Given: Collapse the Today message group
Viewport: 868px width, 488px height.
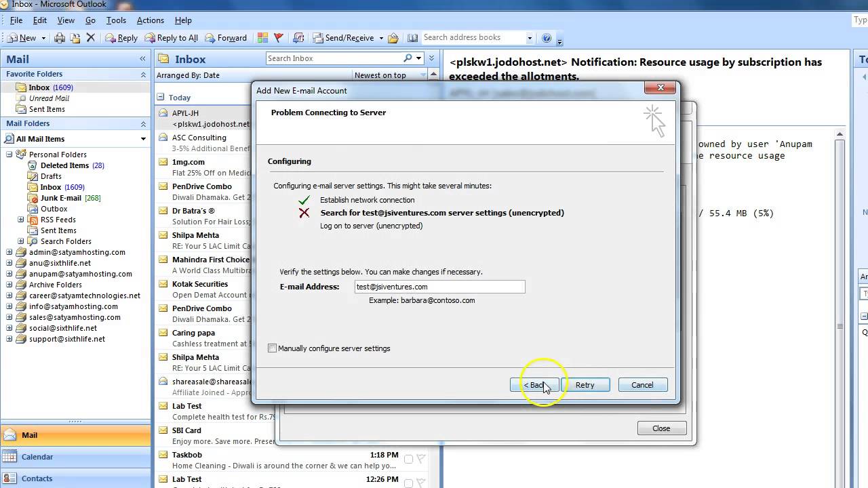Looking at the screenshot, I should 161,98.
